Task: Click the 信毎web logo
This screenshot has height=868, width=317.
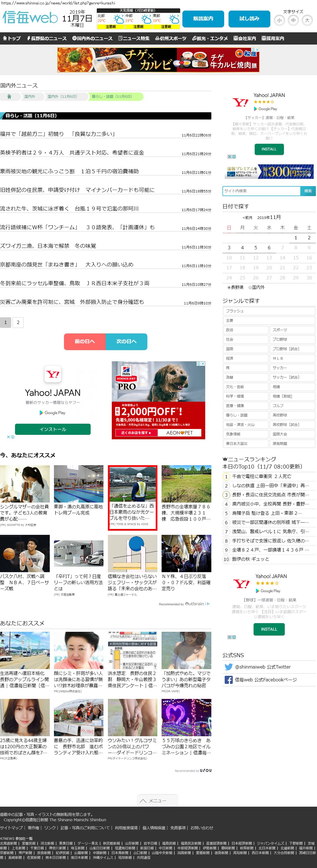Action: 30,18
